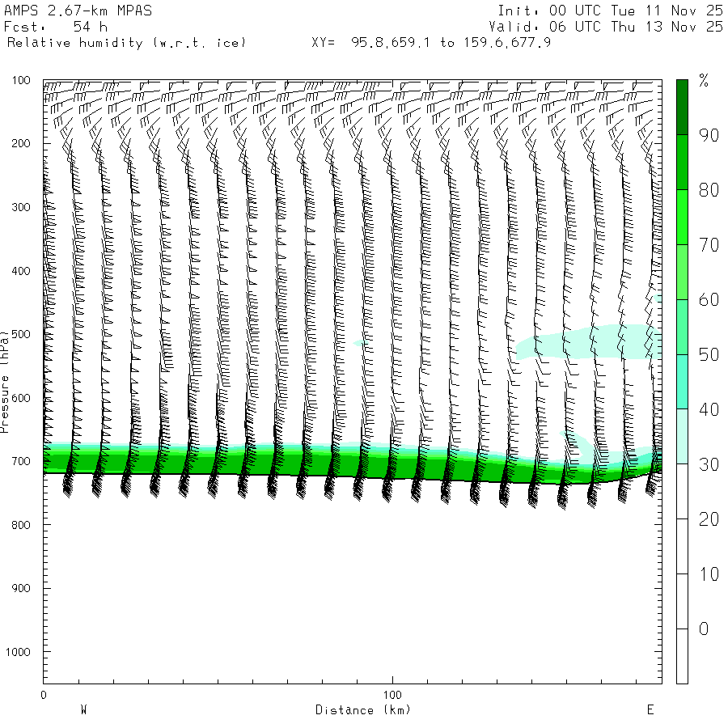Select the 'Fcst: 54 h' forecast label
This screenshot has width=728, height=728.
56,27
